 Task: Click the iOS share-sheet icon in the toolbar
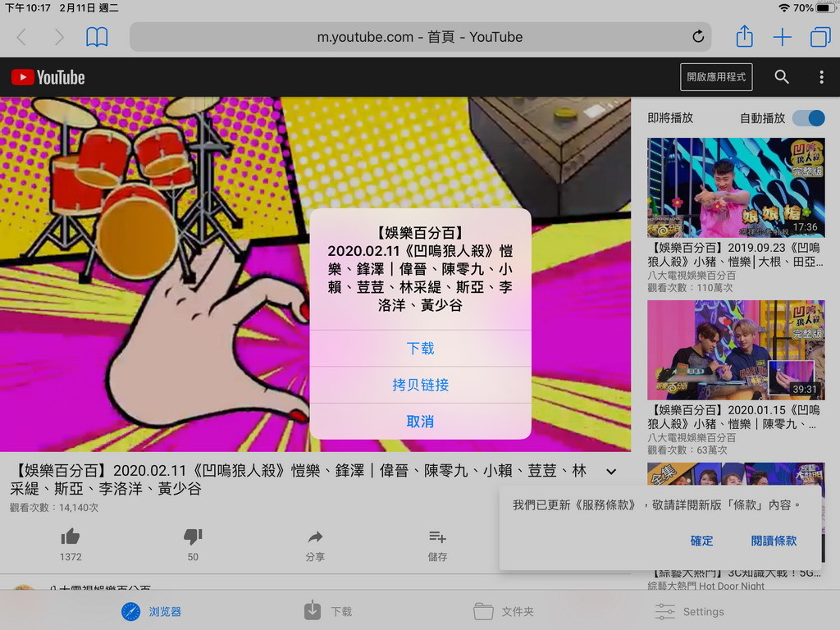[x=744, y=37]
